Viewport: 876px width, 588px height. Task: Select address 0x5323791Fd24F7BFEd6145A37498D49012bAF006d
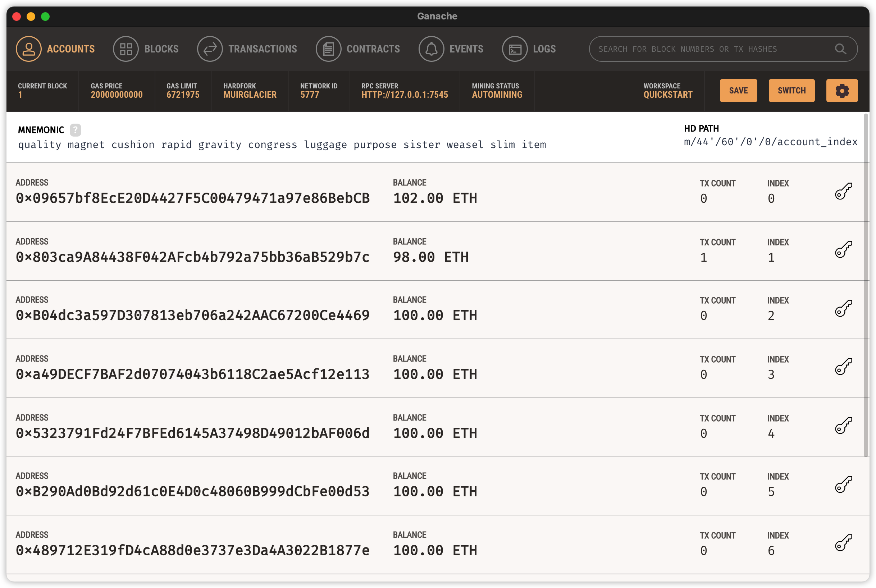point(193,433)
